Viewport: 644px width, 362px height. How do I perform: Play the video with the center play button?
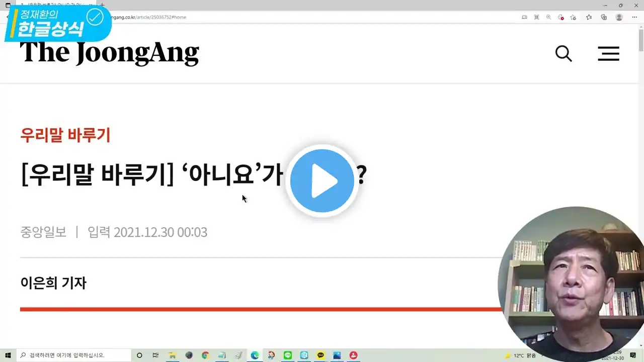[x=322, y=180]
